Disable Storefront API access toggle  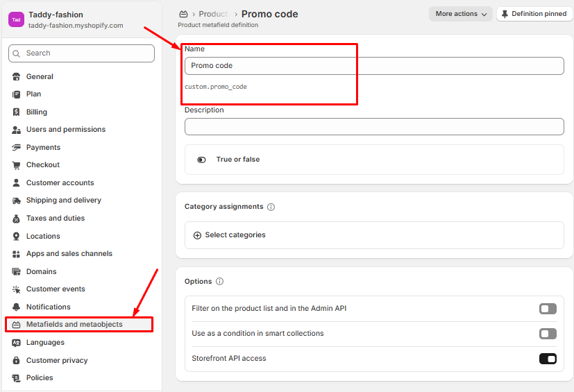click(548, 359)
